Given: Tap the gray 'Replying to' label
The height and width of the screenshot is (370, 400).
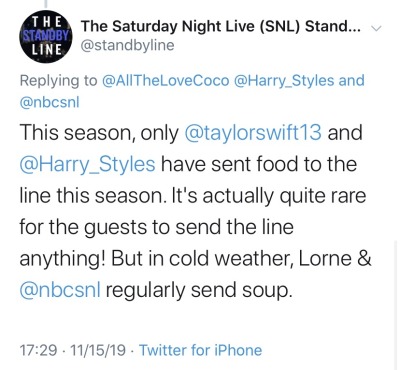Looking at the screenshot, I should coord(59,81).
